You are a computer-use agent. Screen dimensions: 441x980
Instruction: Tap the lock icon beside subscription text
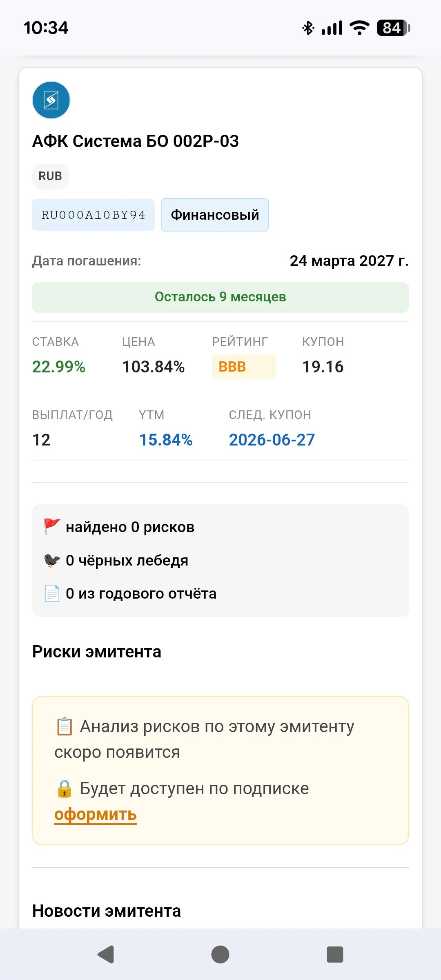(64, 788)
